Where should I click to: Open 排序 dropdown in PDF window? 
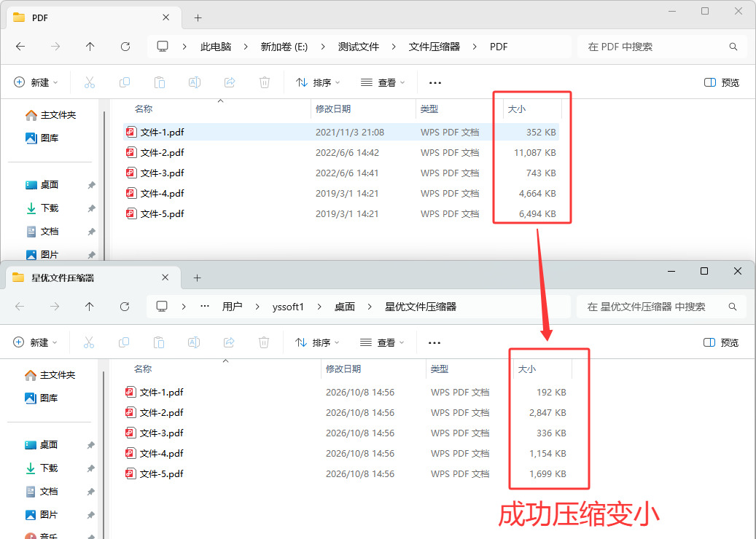(318, 82)
